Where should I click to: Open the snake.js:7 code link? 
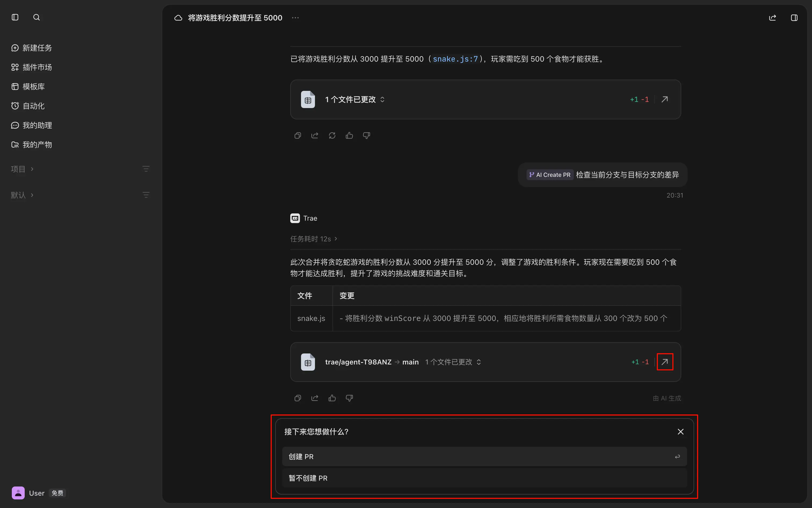tap(455, 59)
